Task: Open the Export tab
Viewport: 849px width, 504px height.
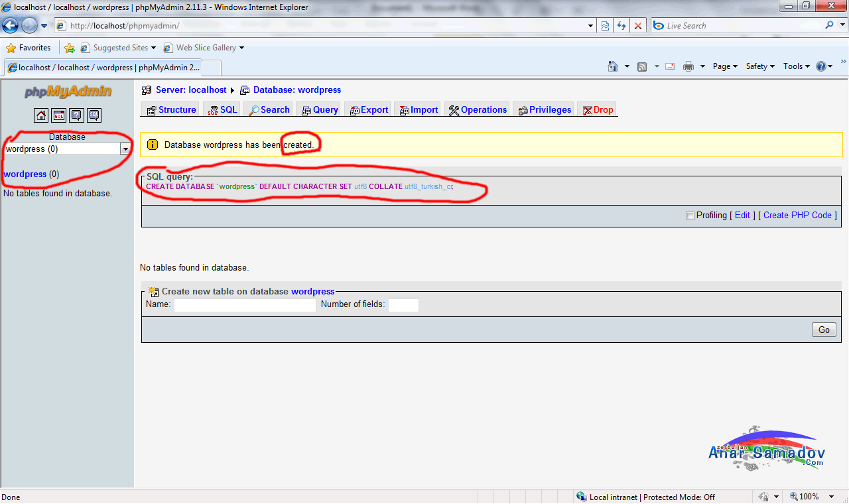Action: coord(369,109)
